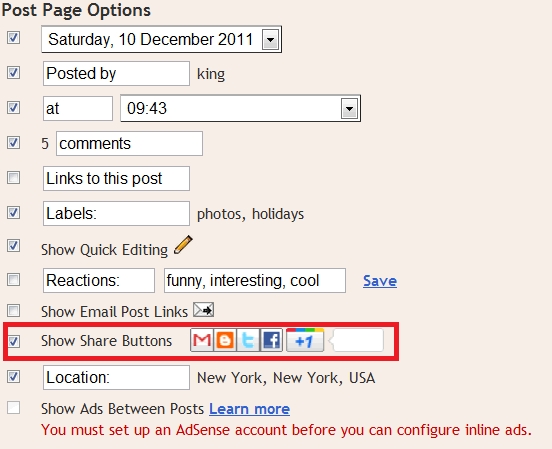Click the email post envelope icon

[x=203, y=310]
